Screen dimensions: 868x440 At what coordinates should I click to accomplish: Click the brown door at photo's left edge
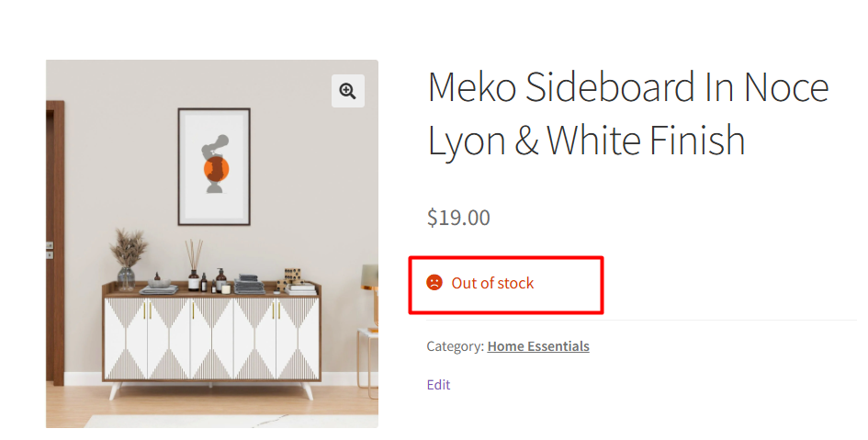coord(54,239)
